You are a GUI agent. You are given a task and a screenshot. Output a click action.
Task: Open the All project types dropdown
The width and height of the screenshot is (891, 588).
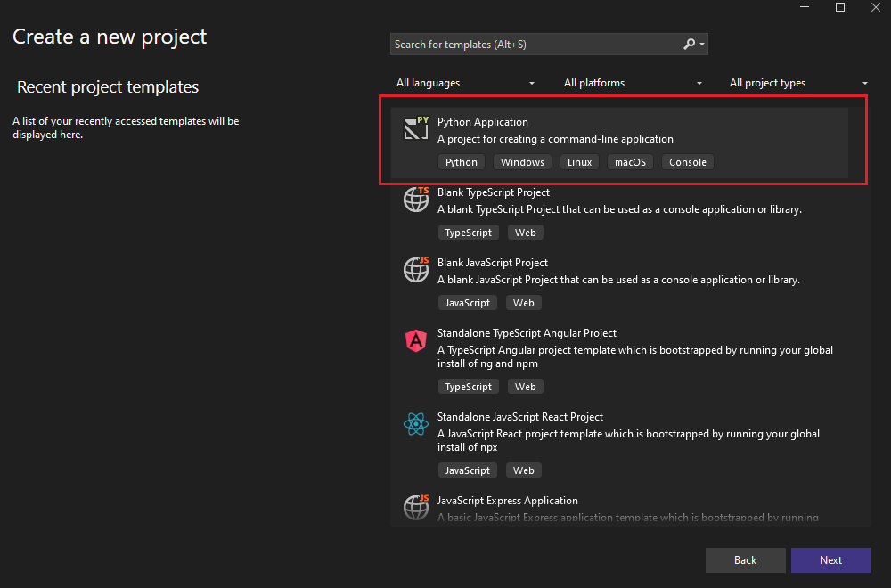tap(798, 83)
